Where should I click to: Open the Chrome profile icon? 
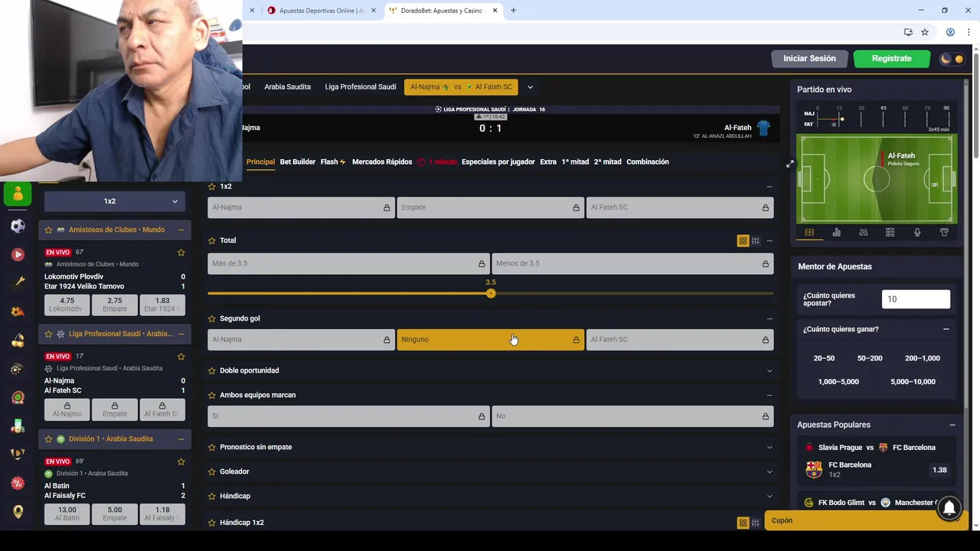[950, 32]
